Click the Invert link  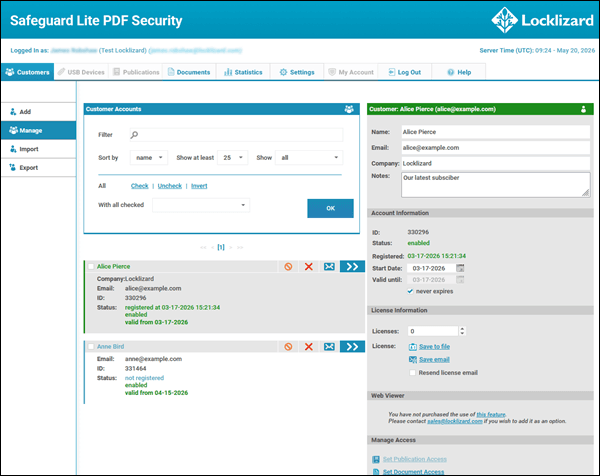coord(199,186)
